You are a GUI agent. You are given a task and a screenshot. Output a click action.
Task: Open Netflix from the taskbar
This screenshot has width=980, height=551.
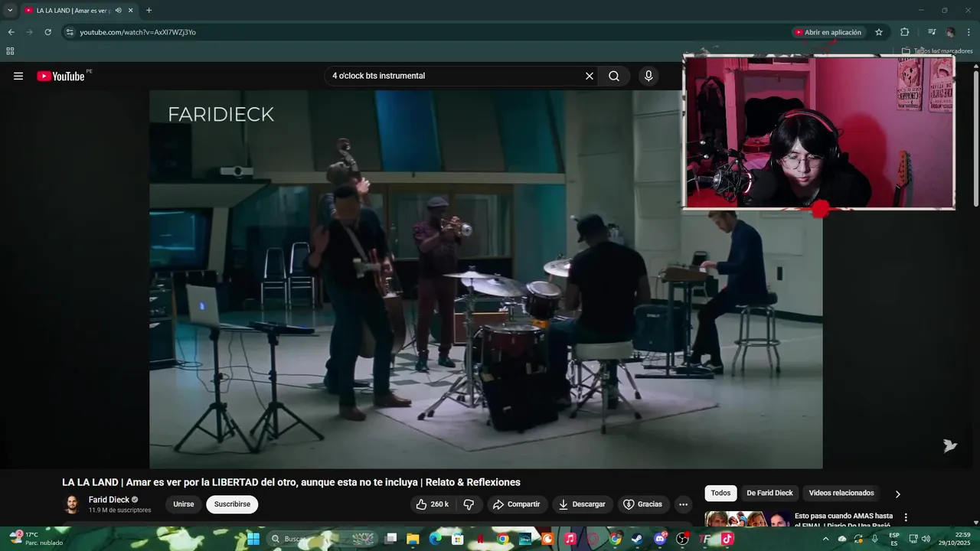[x=480, y=539]
